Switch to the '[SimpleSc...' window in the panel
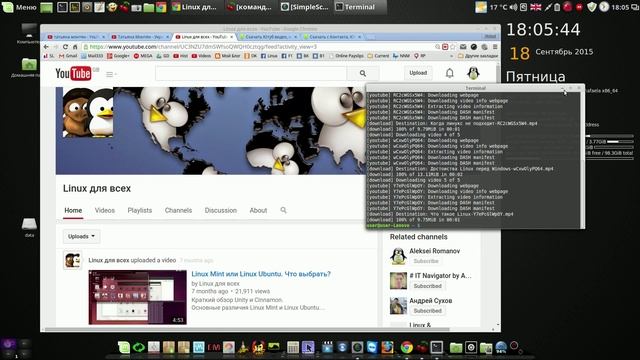 (x=305, y=7)
